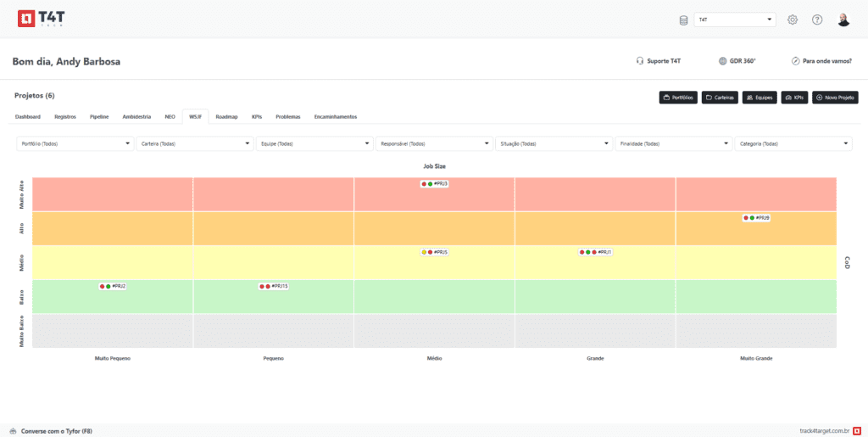Expand the T4T workspace dropdown
The image size is (868, 437).
pyautogui.click(x=734, y=20)
